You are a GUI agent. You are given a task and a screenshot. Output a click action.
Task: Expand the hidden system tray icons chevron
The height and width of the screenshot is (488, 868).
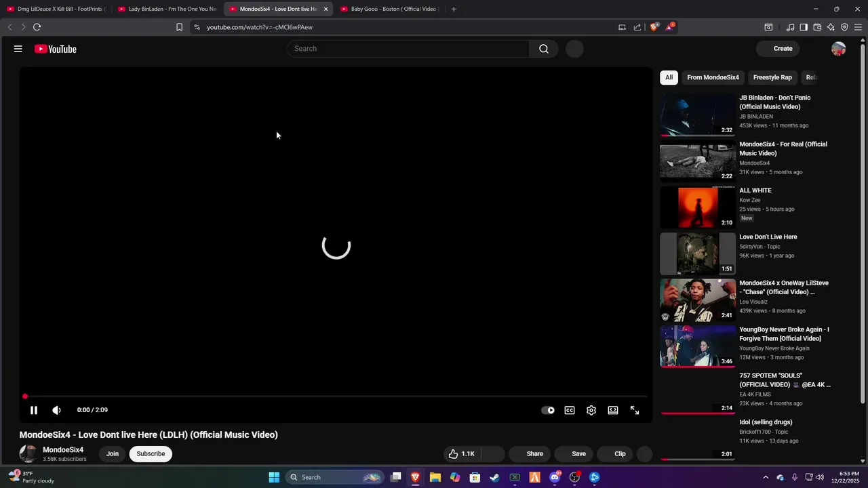tap(766, 477)
